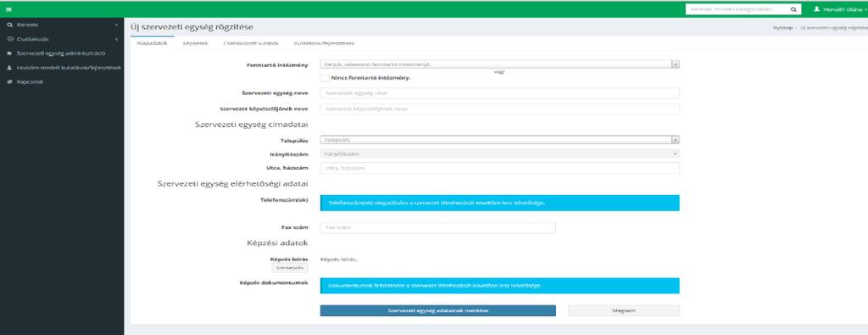This screenshot has width=868, height=335.
Task: Click the Képzési adatok heading
Action: click(x=277, y=243)
